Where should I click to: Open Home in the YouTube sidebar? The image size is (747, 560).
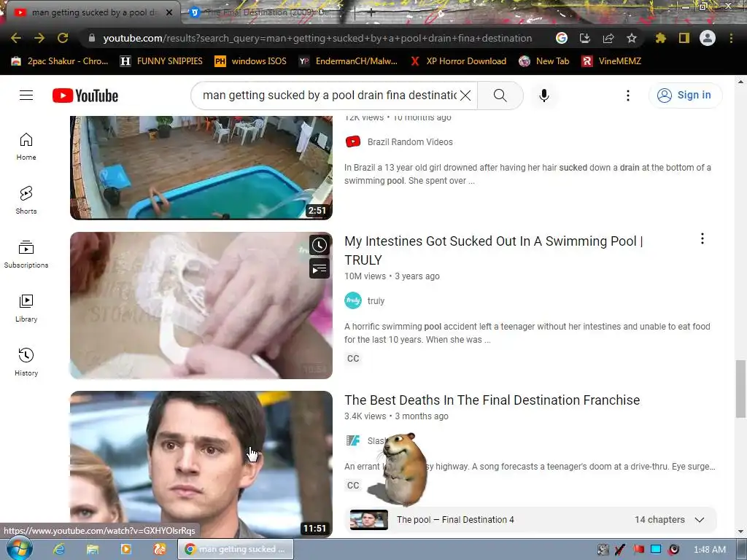(x=26, y=146)
